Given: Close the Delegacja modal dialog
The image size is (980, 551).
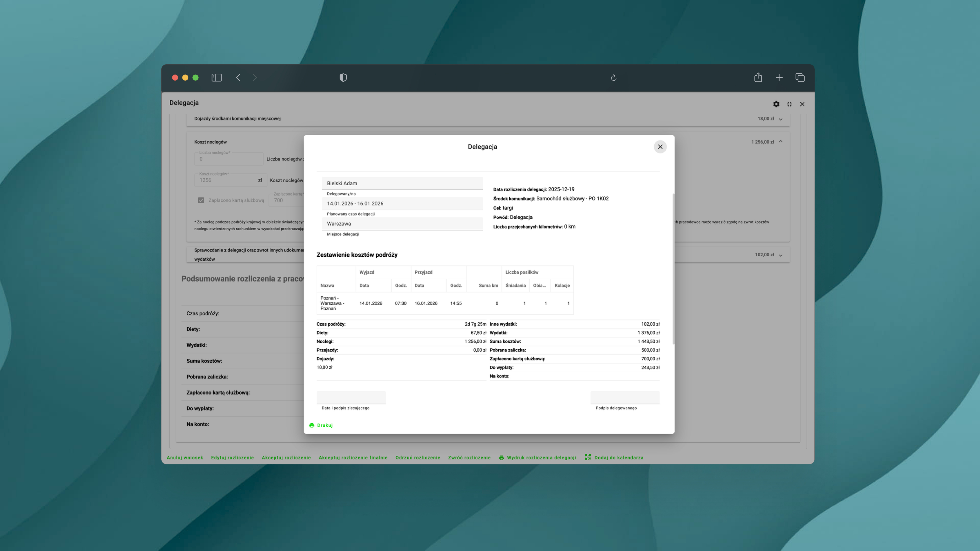Looking at the screenshot, I should (660, 147).
